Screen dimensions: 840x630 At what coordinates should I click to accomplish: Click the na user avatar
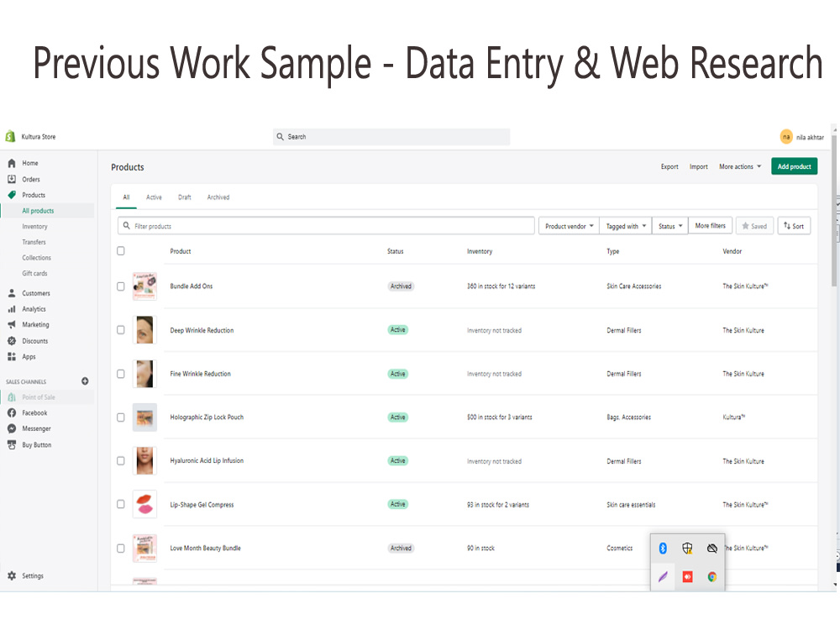(786, 137)
